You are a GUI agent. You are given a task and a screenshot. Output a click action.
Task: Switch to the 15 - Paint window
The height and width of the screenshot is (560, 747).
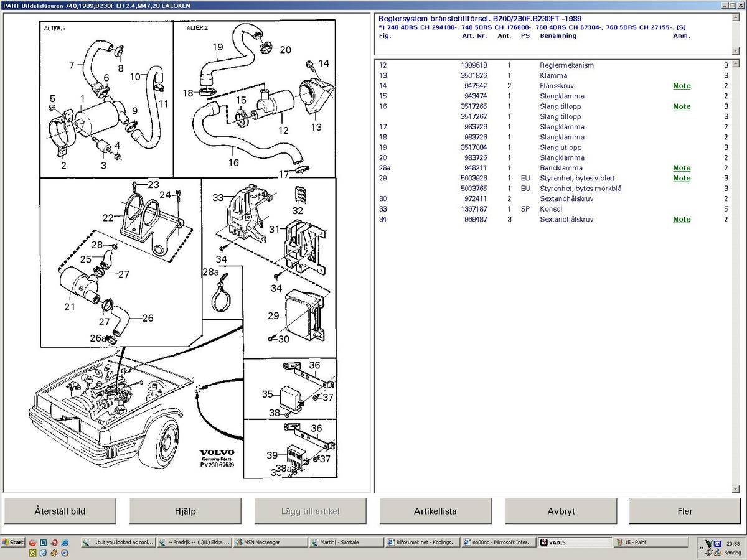tap(651, 542)
